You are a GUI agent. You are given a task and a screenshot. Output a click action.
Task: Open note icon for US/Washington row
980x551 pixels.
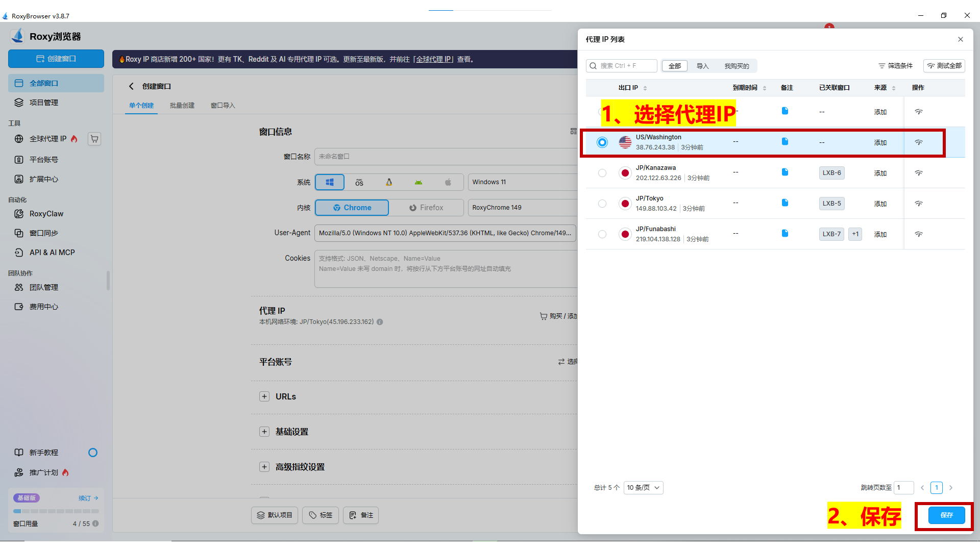(785, 141)
